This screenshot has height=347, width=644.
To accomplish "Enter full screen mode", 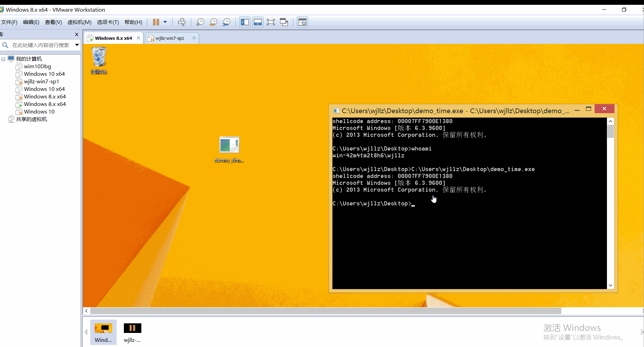I will click(271, 22).
